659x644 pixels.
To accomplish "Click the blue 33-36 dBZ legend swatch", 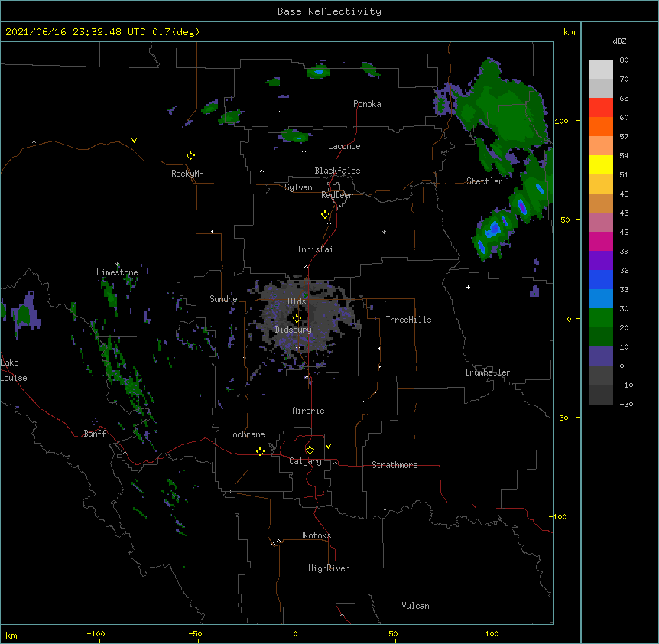I will (x=601, y=279).
